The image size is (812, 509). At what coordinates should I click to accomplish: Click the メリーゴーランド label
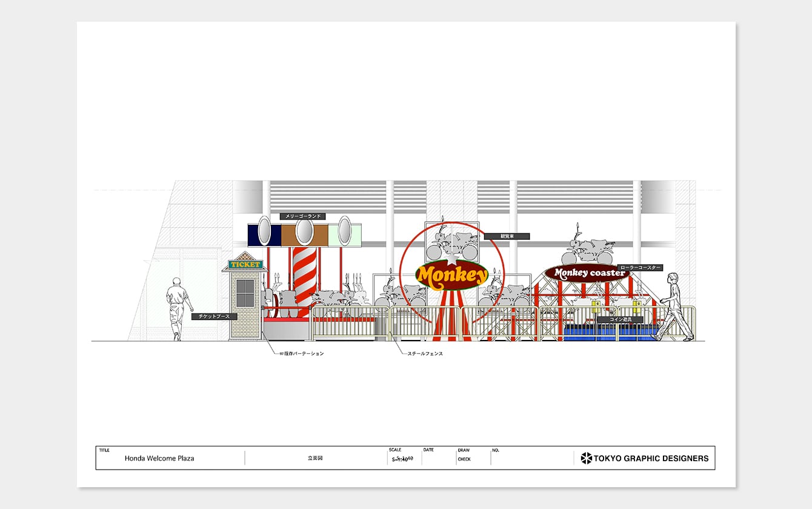click(x=302, y=216)
